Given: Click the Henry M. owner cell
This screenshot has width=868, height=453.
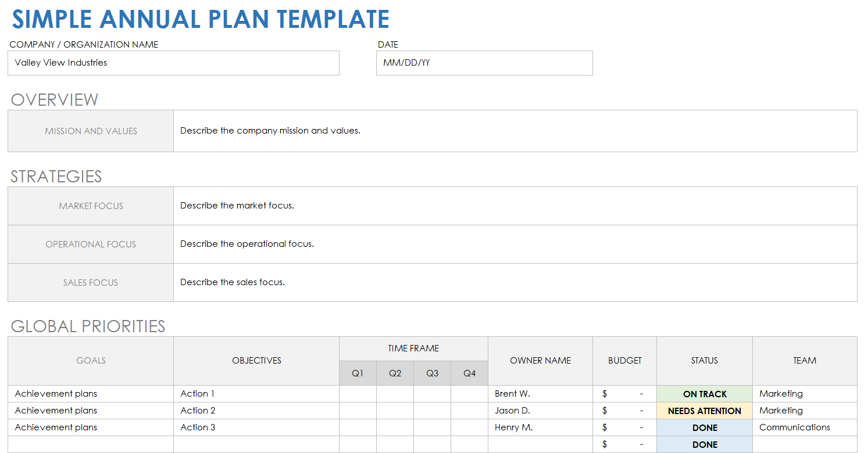Looking at the screenshot, I should tap(540, 427).
